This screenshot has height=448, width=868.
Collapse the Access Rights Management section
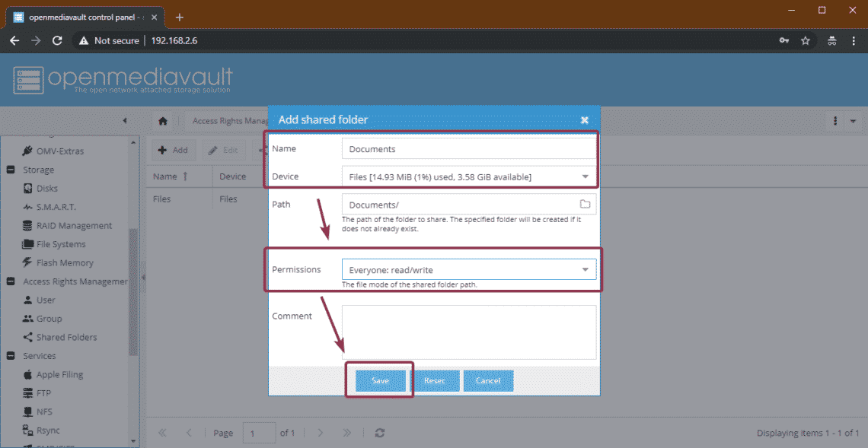pos(11,281)
